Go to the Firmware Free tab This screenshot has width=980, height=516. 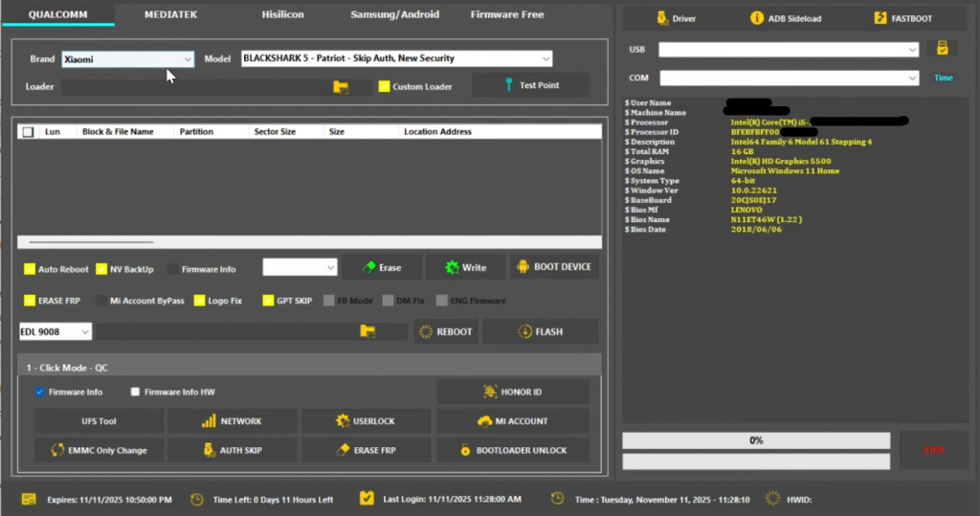point(507,14)
